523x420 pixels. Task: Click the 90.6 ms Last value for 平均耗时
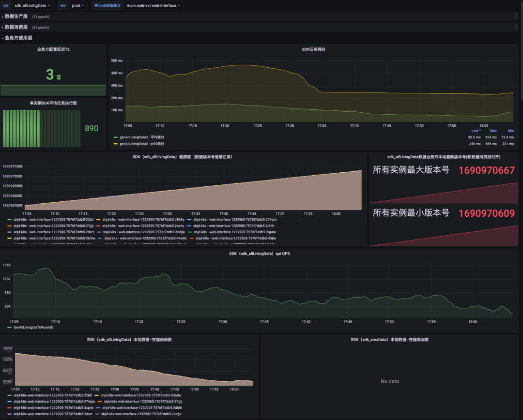(x=474, y=137)
